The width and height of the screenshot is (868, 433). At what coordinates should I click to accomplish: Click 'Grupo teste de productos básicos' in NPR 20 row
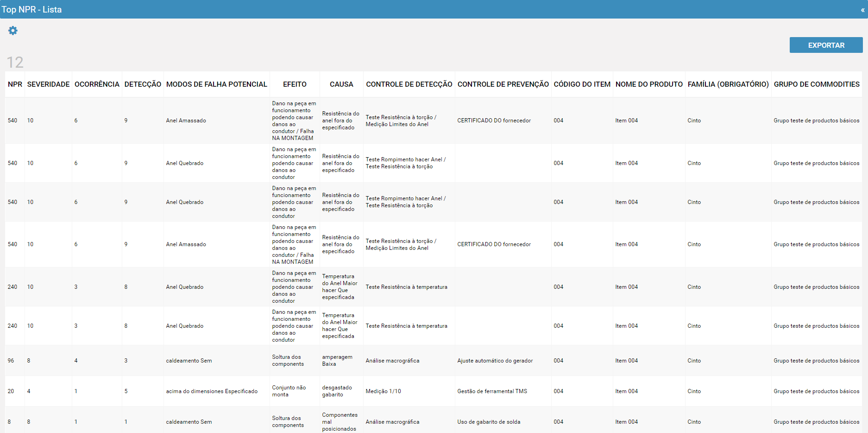(816, 391)
